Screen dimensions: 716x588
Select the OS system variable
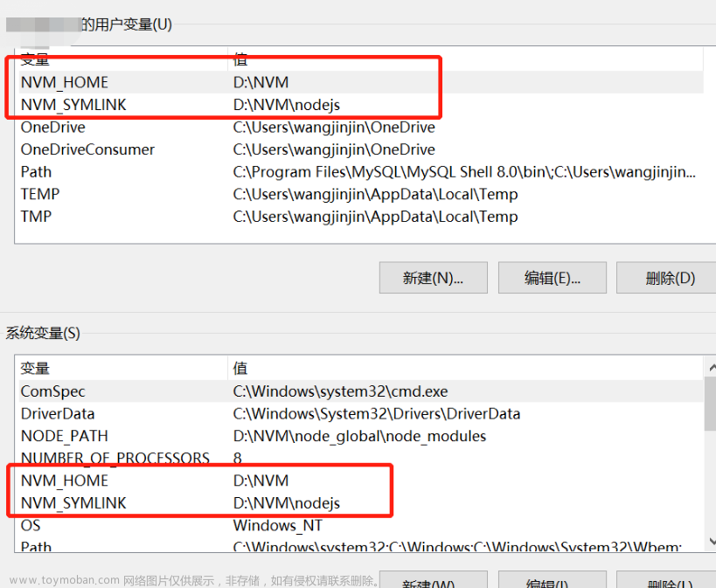click(361, 525)
